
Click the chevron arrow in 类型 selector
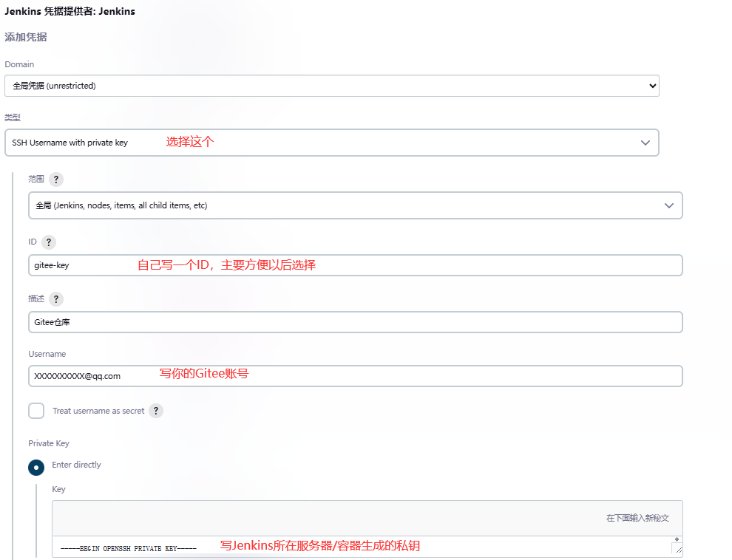click(645, 143)
